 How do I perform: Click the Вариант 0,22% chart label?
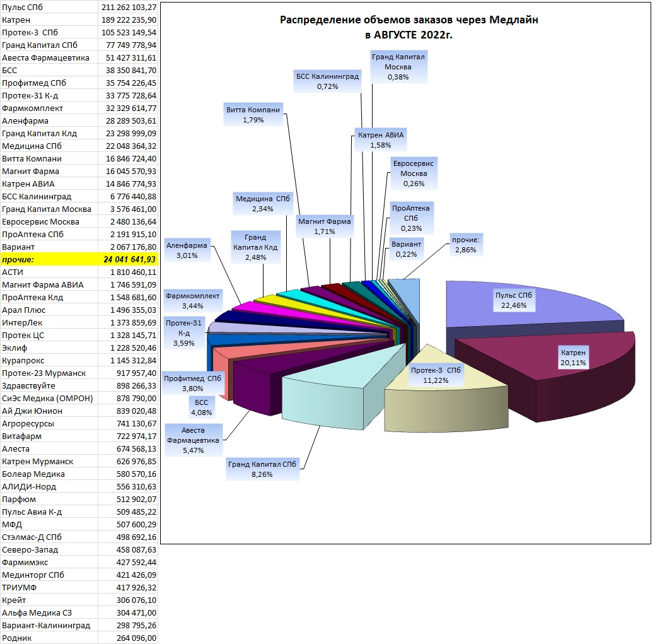407,249
